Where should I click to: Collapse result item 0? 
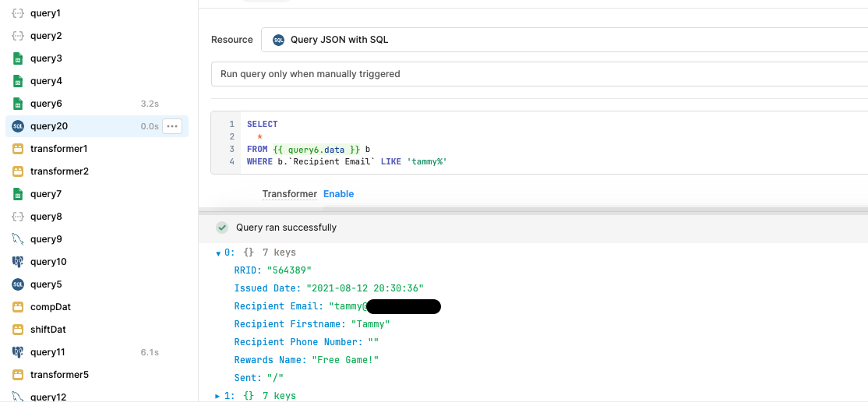tap(218, 254)
